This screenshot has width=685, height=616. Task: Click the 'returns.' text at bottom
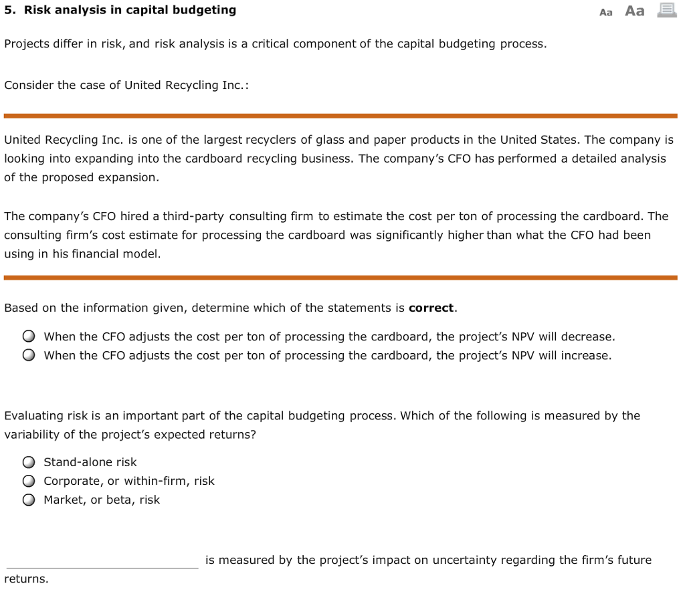pyautogui.click(x=25, y=578)
